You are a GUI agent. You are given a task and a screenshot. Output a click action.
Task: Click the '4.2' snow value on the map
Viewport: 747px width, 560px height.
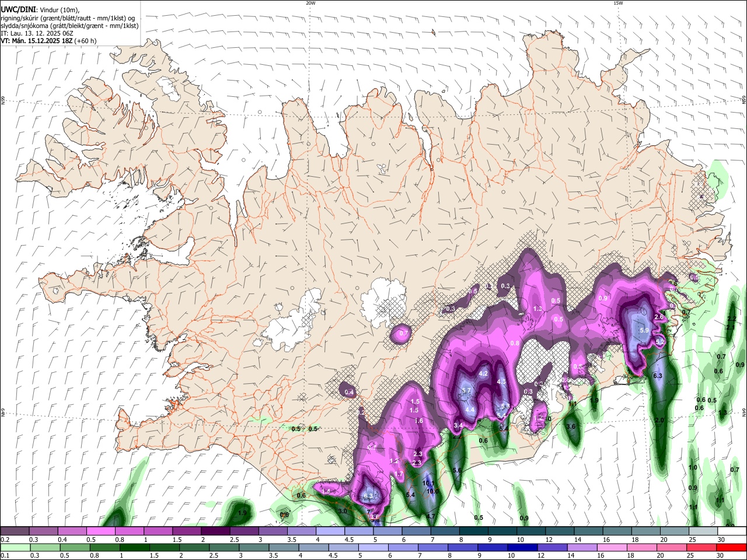483,373
